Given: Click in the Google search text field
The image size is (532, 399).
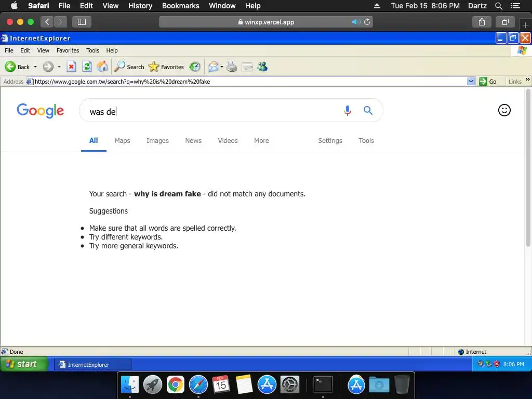Looking at the screenshot, I should pos(214,111).
